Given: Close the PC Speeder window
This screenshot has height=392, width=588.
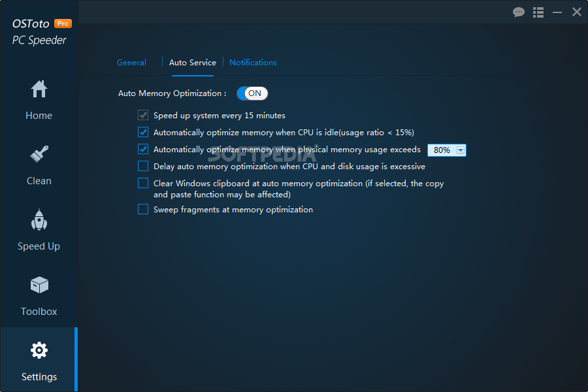Looking at the screenshot, I should click(577, 12).
